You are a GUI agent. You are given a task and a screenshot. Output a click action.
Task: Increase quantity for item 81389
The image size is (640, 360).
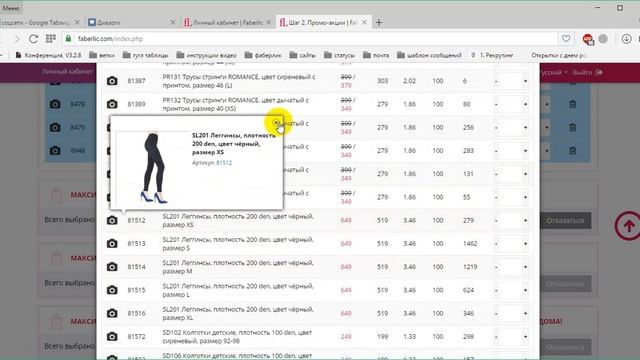pos(525,104)
